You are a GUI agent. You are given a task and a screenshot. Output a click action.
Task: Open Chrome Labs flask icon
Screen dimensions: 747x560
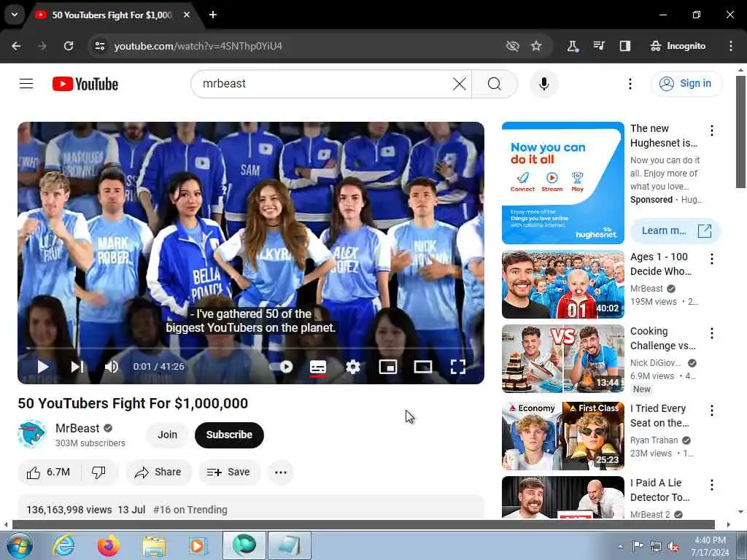[572, 46]
